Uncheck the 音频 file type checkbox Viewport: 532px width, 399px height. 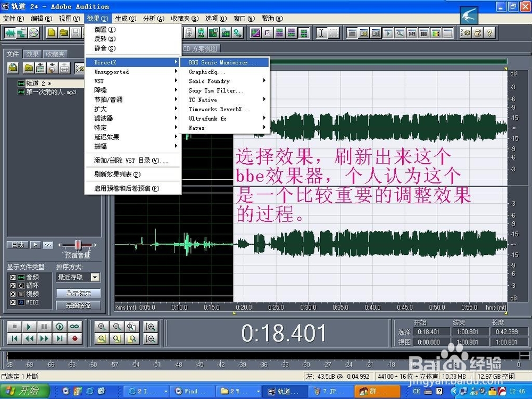13,277
